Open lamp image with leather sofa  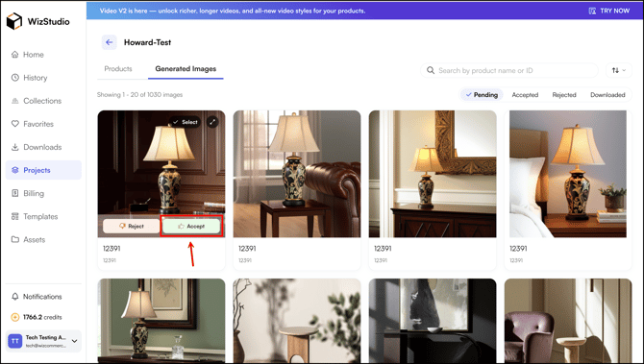[x=297, y=174]
